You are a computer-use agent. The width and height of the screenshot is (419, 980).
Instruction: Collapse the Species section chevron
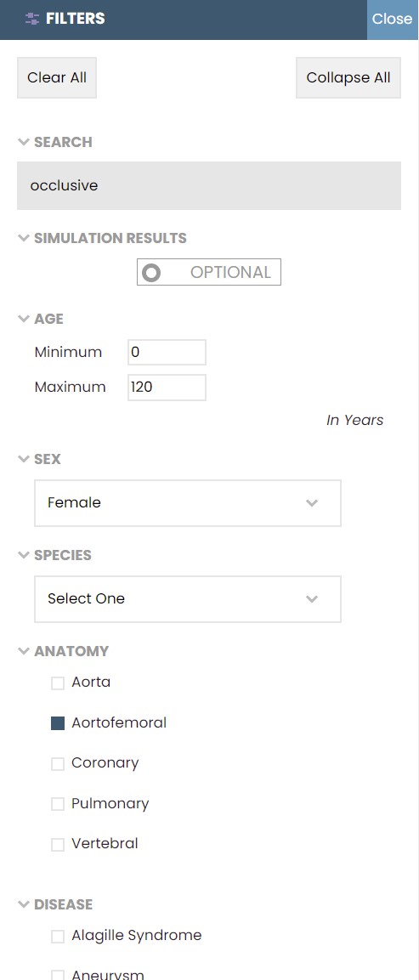pos(24,555)
